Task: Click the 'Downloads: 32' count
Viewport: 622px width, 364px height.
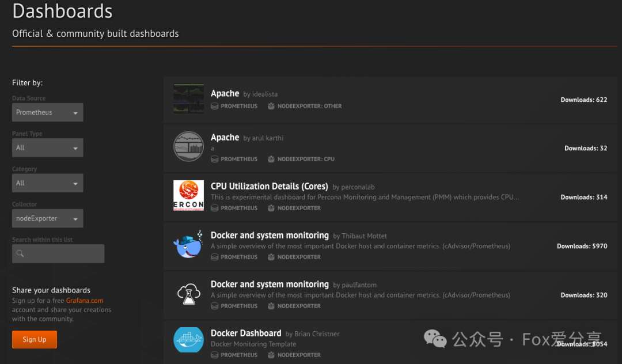Action: coord(586,148)
